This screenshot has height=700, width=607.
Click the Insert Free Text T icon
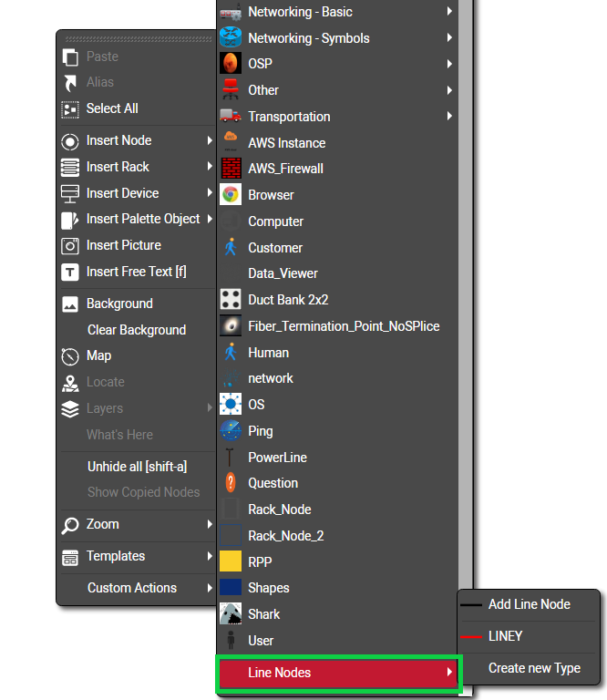tap(70, 273)
